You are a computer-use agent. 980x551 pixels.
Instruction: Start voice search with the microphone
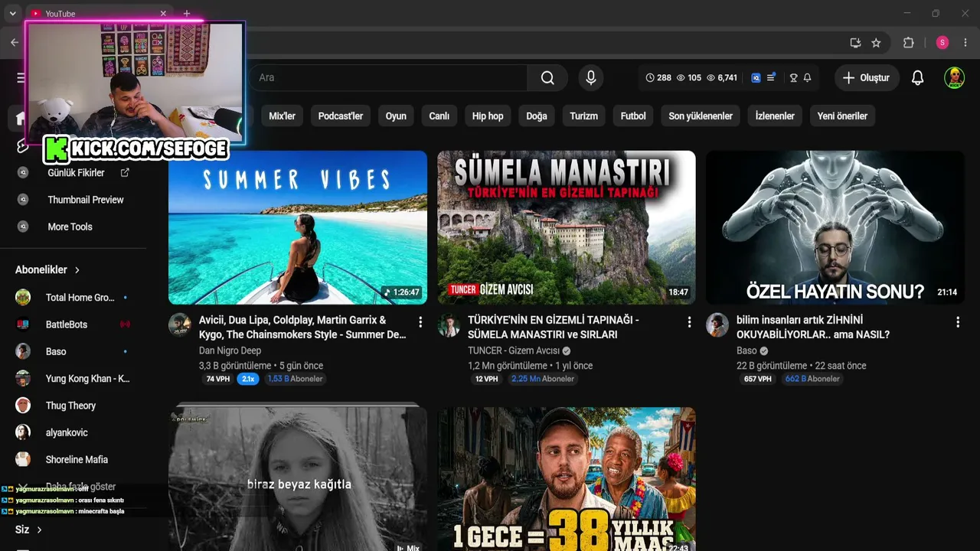(x=590, y=77)
